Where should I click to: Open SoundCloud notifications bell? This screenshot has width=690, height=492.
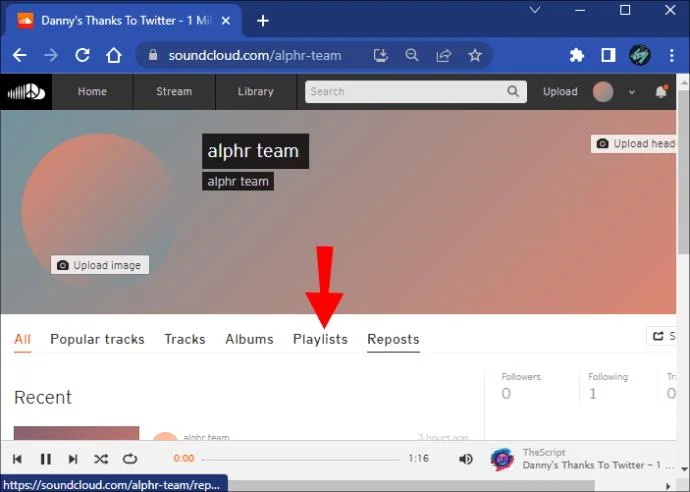pyautogui.click(x=661, y=92)
